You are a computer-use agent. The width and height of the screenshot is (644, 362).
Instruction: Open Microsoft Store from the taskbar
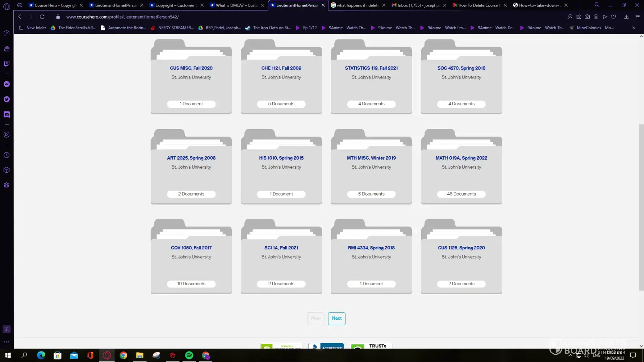point(58,355)
